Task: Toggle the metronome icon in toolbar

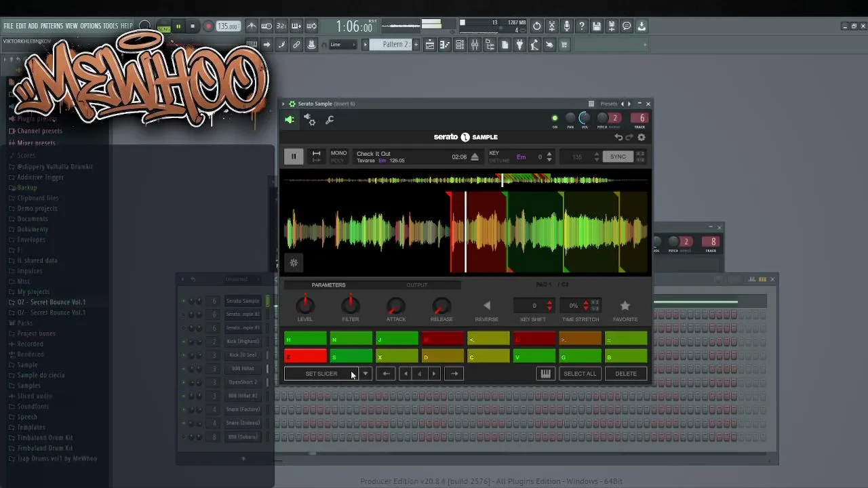Action: click(252, 26)
